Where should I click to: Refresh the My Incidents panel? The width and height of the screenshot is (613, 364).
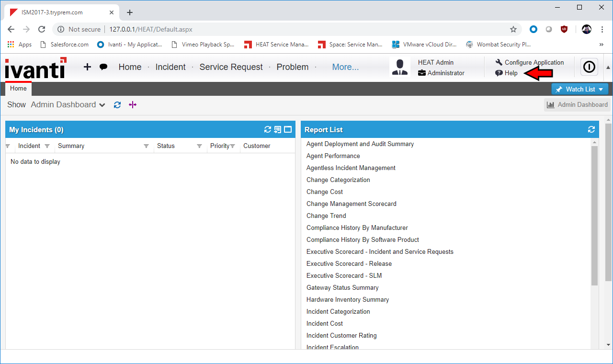pyautogui.click(x=268, y=129)
